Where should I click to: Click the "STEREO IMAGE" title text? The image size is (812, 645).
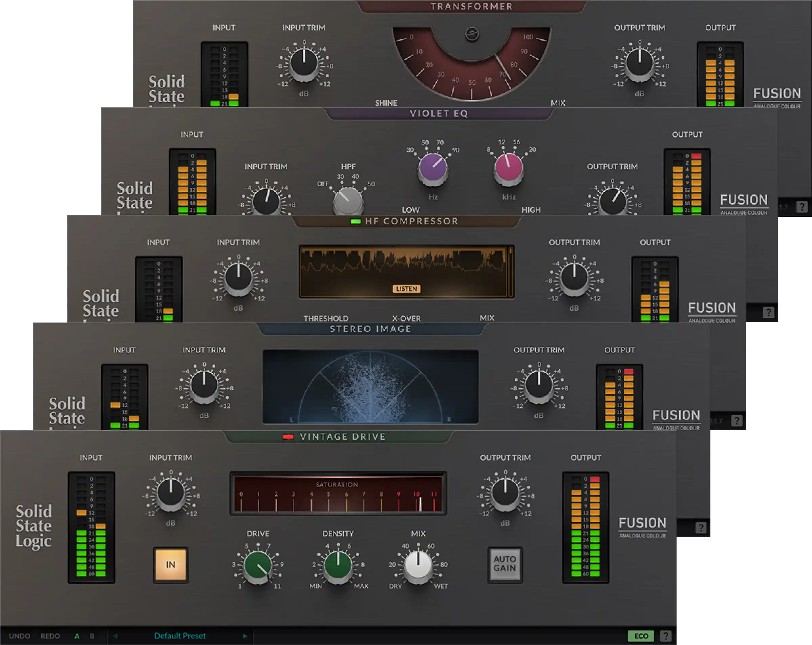click(370, 329)
